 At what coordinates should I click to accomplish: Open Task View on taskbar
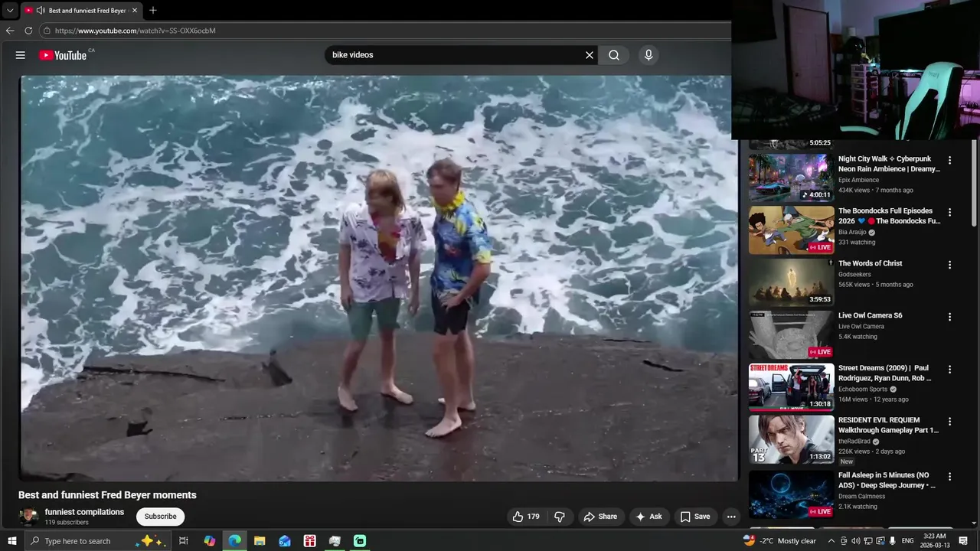(x=184, y=541)
